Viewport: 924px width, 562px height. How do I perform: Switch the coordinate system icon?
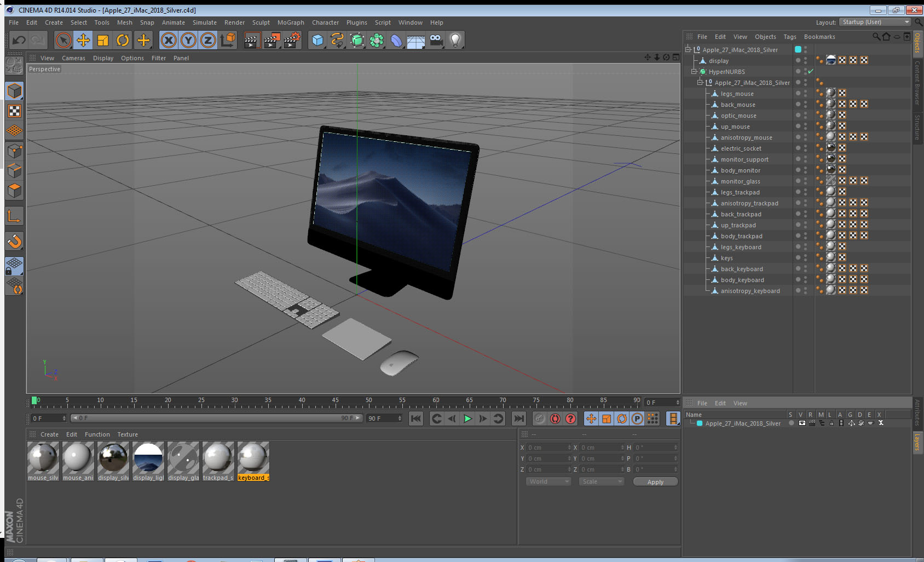(x=228, y=40)
